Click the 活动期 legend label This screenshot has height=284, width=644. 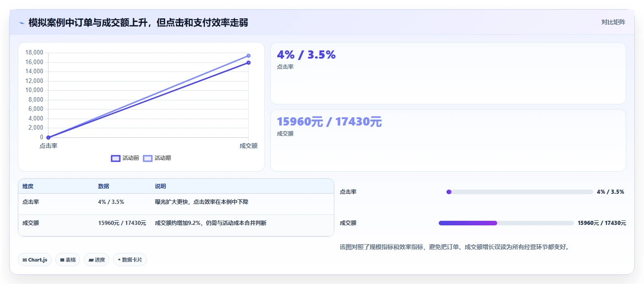point(163,158)
